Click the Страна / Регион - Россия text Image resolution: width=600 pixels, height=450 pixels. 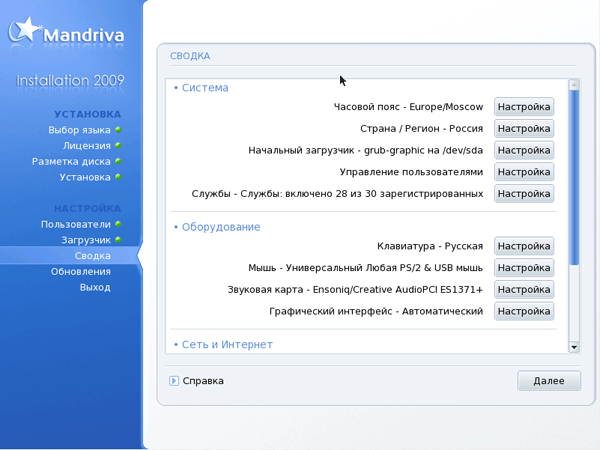[422, 129]
